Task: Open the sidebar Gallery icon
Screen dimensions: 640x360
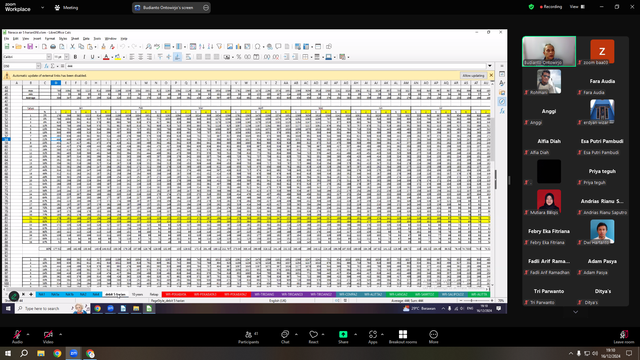Action: 502,93
